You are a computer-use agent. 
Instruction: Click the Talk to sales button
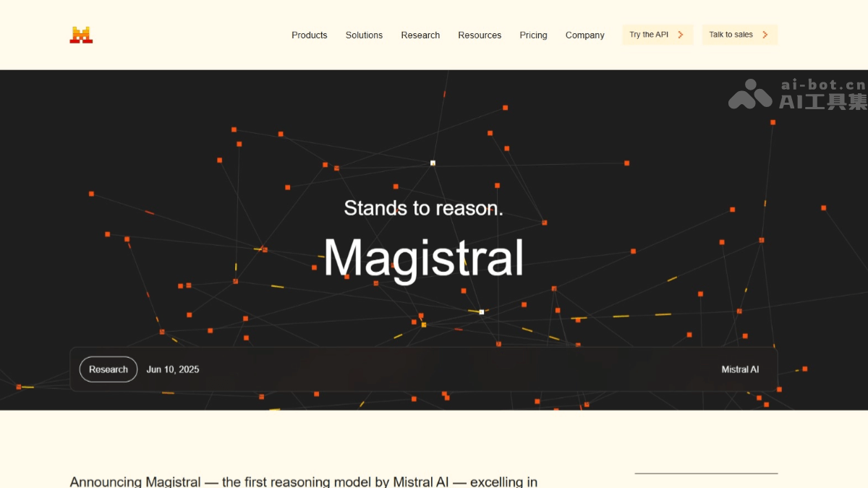click(x=740, y=34)
